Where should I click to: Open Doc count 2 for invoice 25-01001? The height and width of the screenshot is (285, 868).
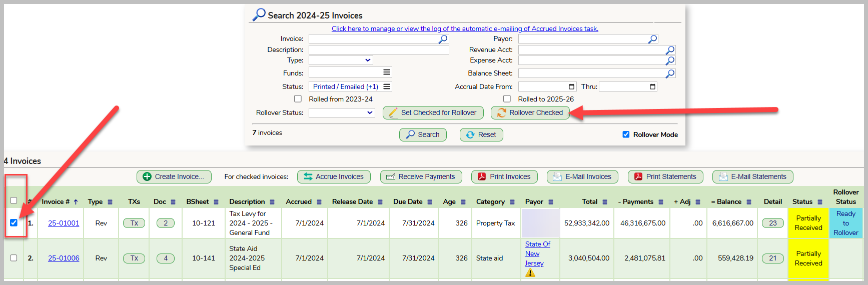point(166,223)
